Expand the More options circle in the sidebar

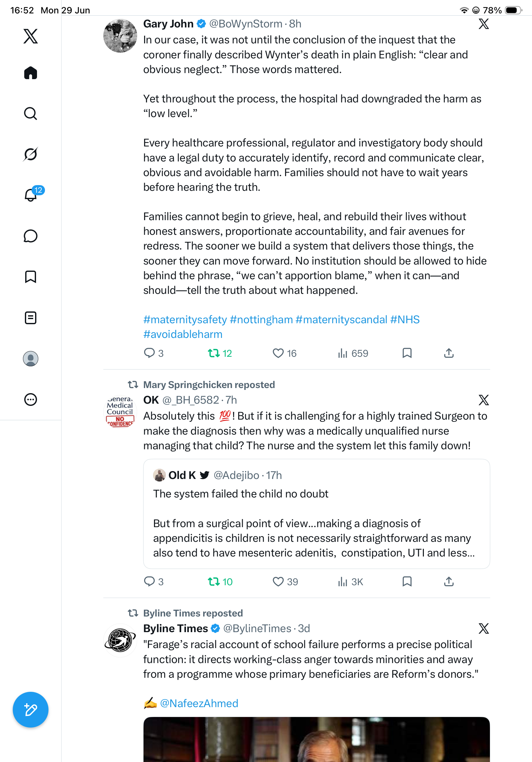point(31,399)
